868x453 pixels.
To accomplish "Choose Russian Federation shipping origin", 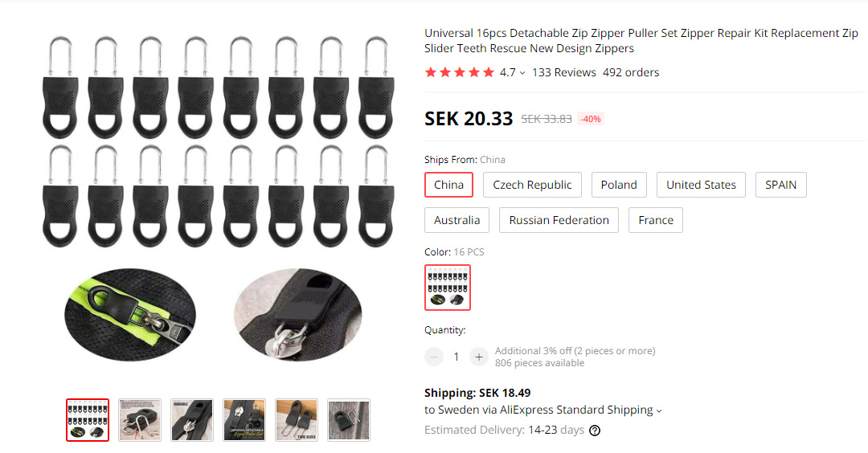I will 559,220.
